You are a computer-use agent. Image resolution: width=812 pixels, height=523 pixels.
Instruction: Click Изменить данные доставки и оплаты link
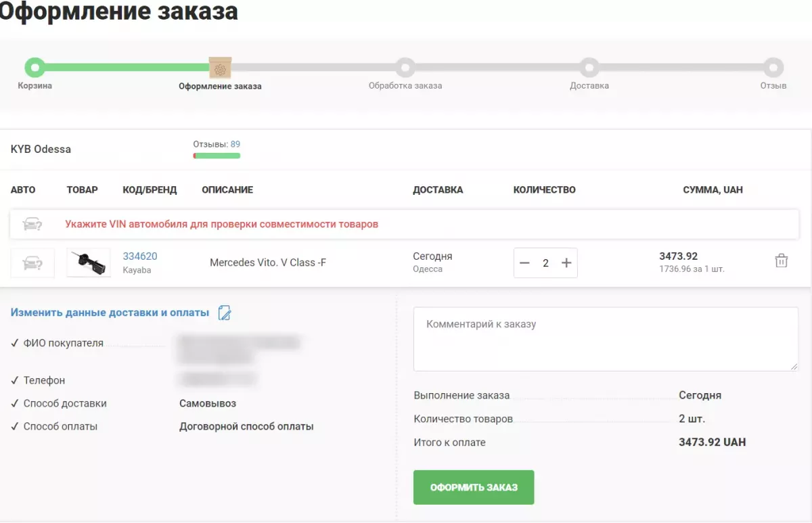pos(110,313)
